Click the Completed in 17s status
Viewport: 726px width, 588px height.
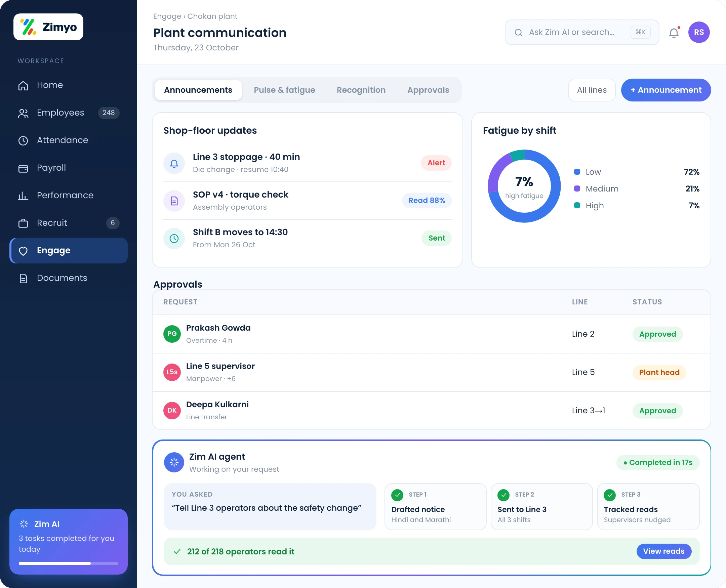pyautogui.click(x=657, y=463)
